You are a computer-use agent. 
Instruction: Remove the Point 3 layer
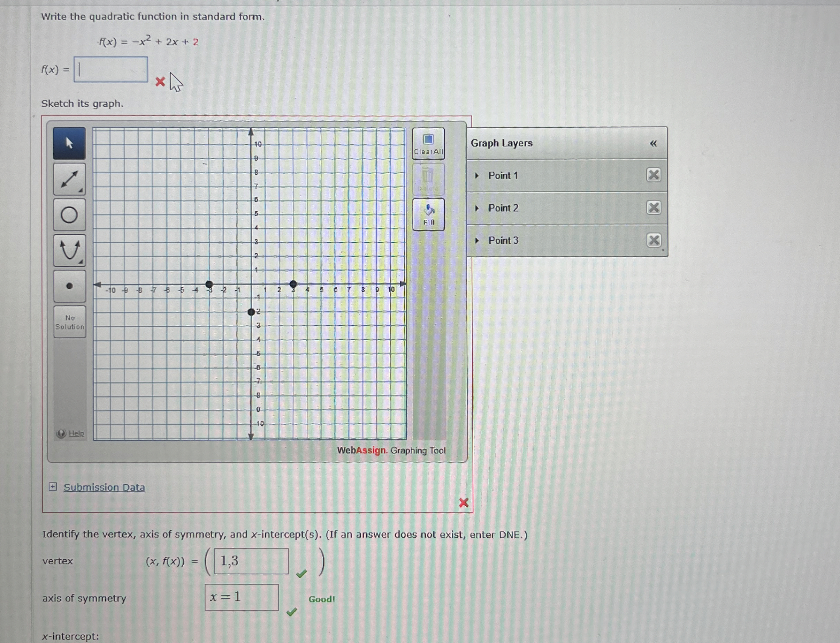[653, 240]
